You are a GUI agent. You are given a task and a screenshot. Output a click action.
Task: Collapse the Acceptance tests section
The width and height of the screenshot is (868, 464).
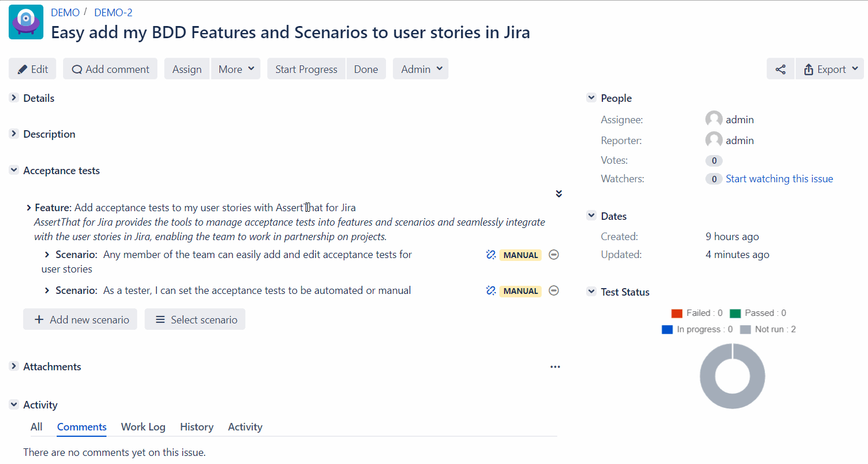[x=14, y=170]
